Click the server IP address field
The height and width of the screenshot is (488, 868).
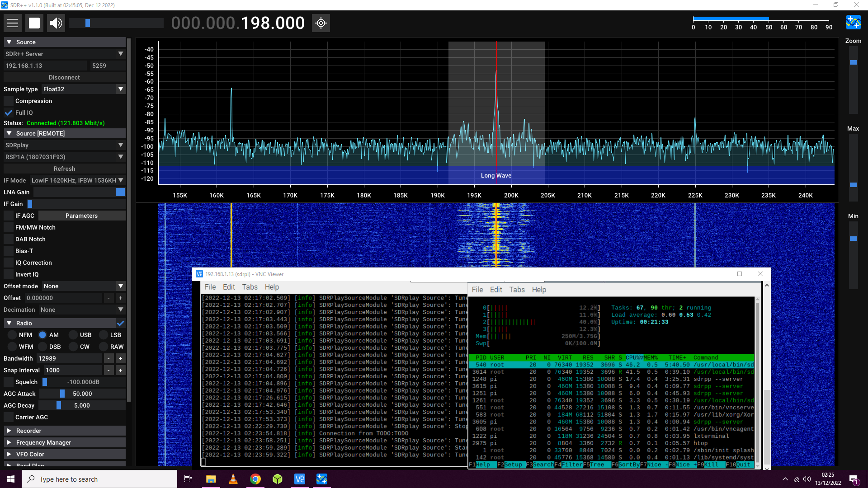[x=45, y=66]
